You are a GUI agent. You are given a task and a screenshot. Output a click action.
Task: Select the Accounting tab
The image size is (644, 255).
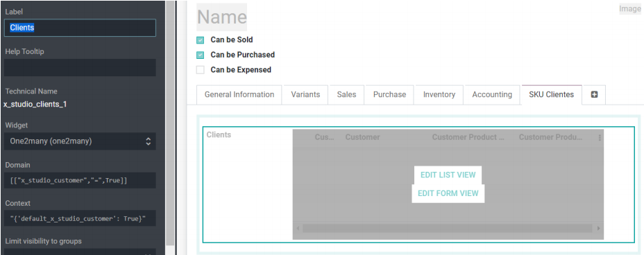click(x=492, y=95)
